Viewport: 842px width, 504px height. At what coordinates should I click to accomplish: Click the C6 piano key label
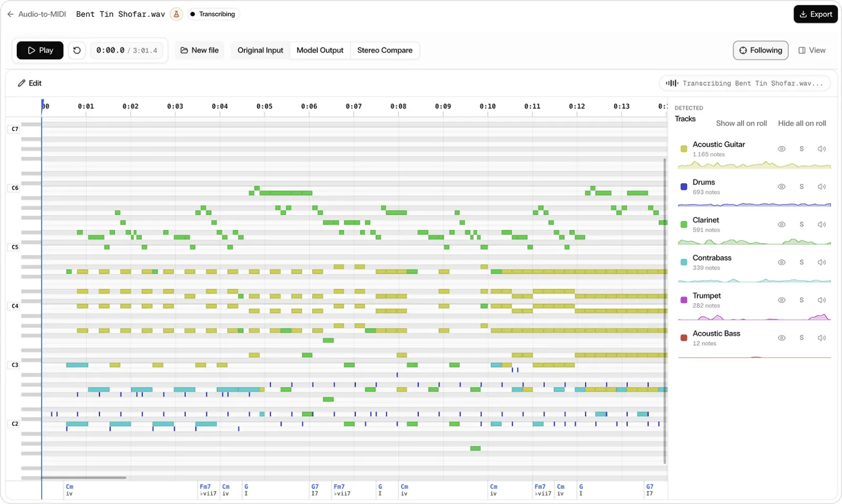pyautogui.click(x=15, y=188)
